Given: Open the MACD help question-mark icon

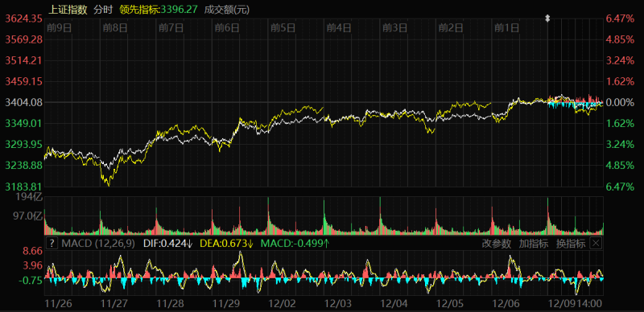Looking at the screenshot, I should (52, 244).
